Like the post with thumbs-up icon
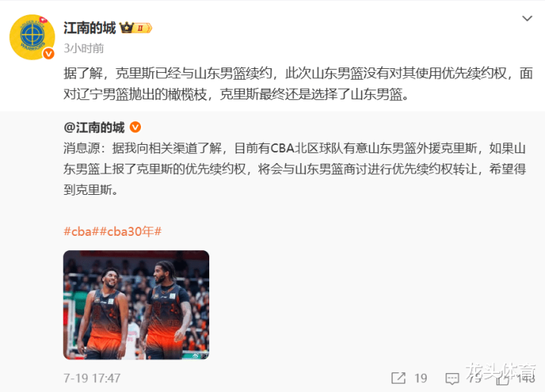Viewport: 545px width, 392px height. pos(503,378)
